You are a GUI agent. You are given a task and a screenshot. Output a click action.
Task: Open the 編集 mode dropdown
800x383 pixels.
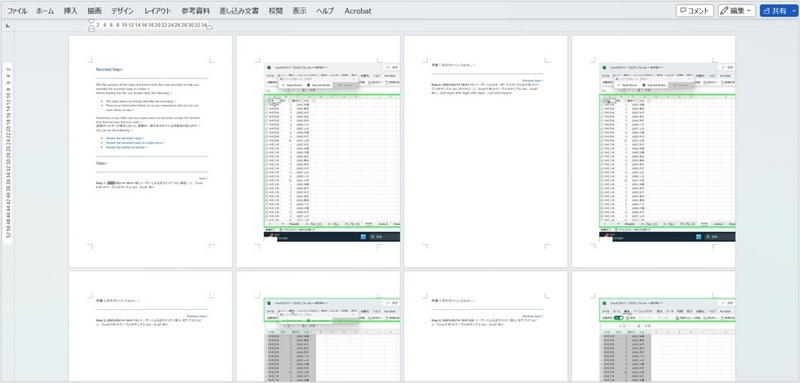[737, 11]
